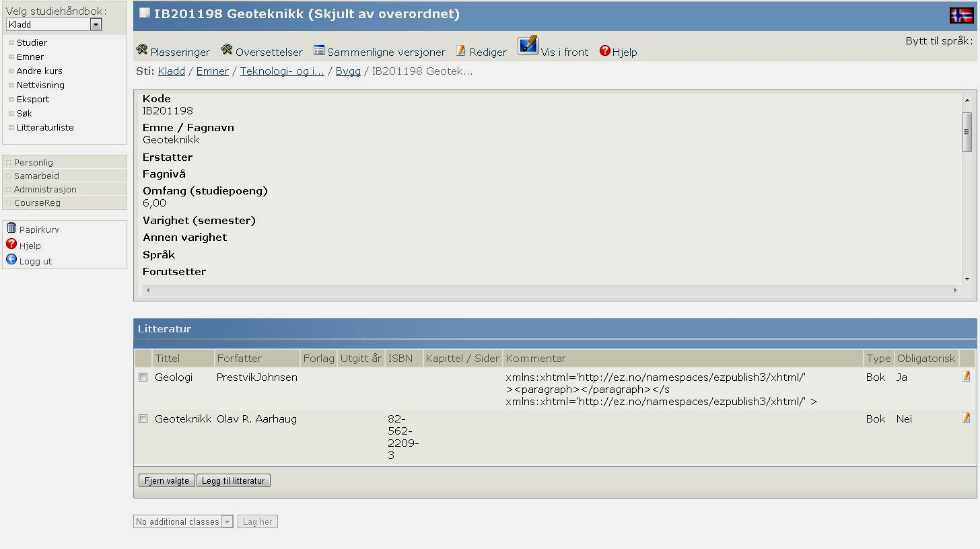This screenshot has height=549, width=980.
Task: Click the Oversettelser toolbar link
Action: pos(269,52)
